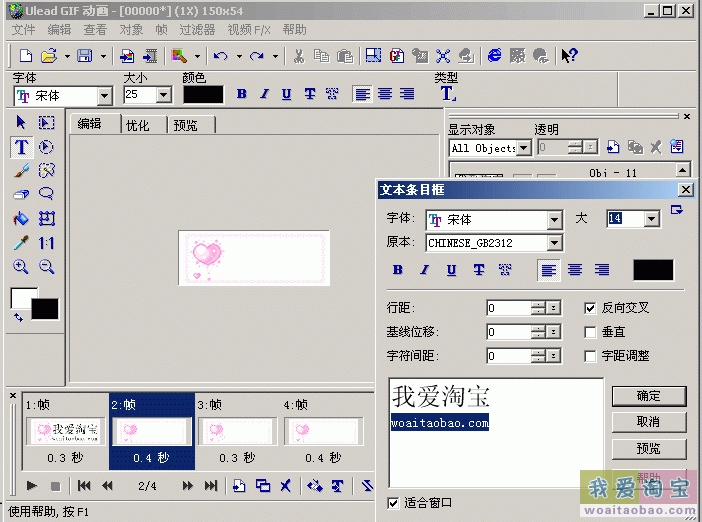This screenshot has height=522, width=702.
Task: Click the cut scissors icon
Action: 299,56
